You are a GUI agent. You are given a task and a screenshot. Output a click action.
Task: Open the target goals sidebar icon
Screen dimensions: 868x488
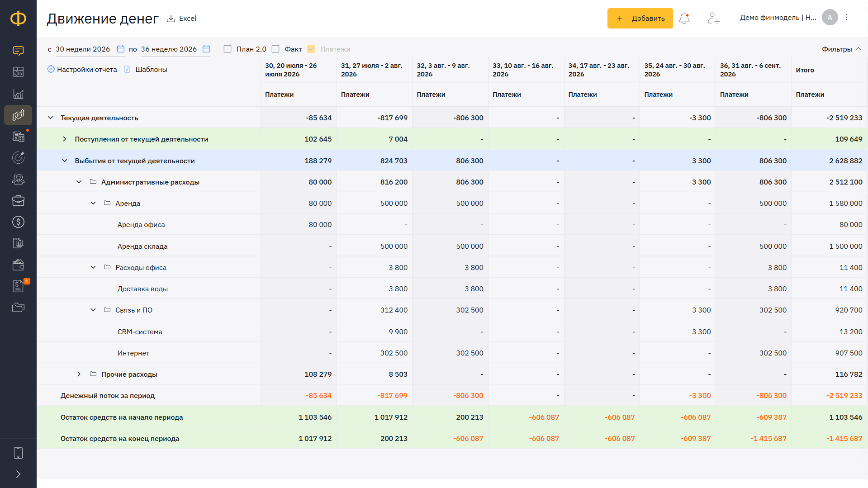(x=18, y=157)
